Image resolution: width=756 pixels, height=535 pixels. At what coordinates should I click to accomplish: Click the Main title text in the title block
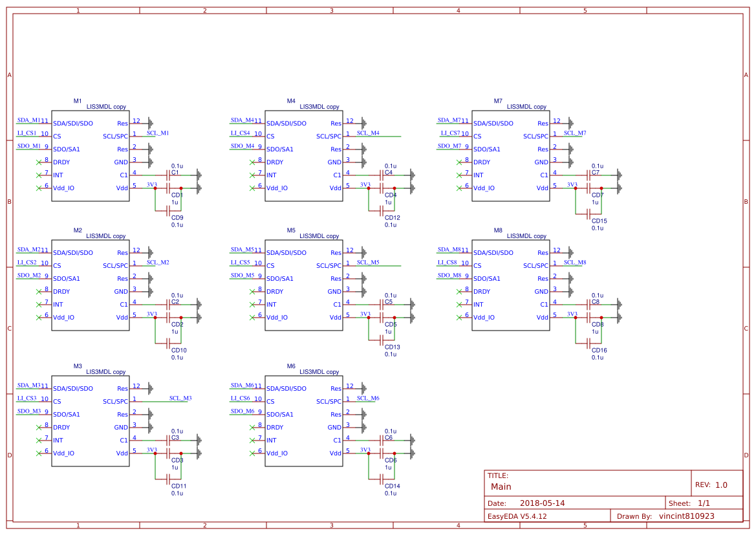(501, 486)
